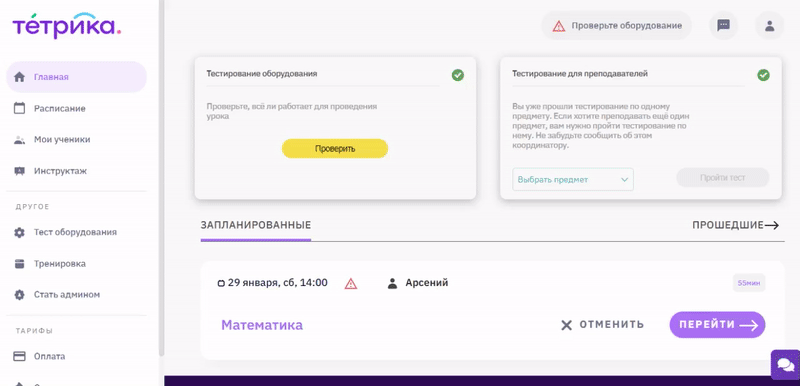Click the Математика subject link

[x=262, y=325]
